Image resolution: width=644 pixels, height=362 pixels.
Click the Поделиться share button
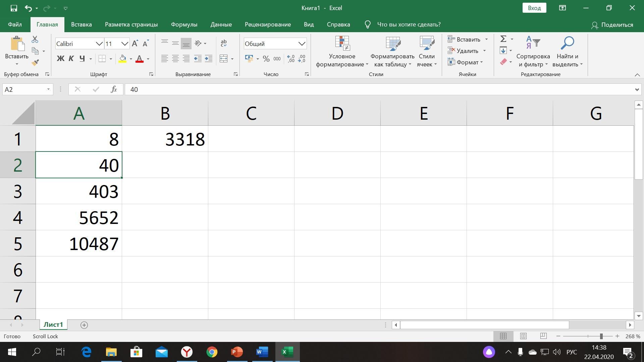pos(612,25)
